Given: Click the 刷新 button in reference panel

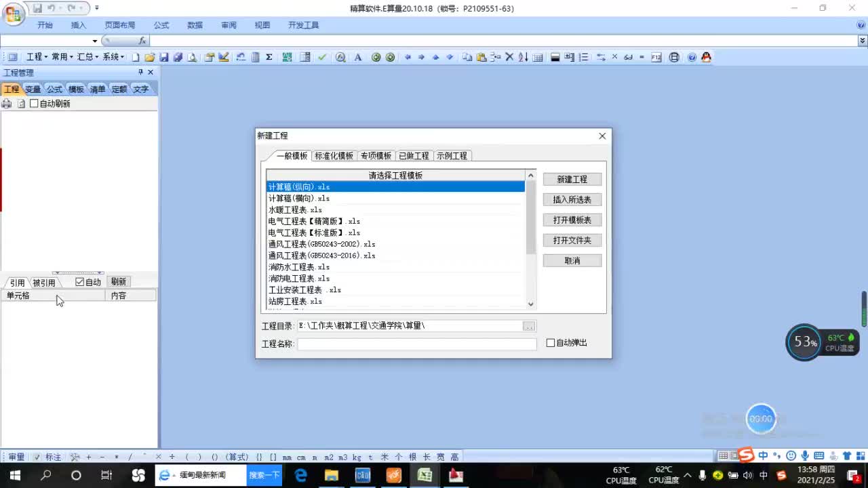Looking at the screenshot, I should pos(119,282).
